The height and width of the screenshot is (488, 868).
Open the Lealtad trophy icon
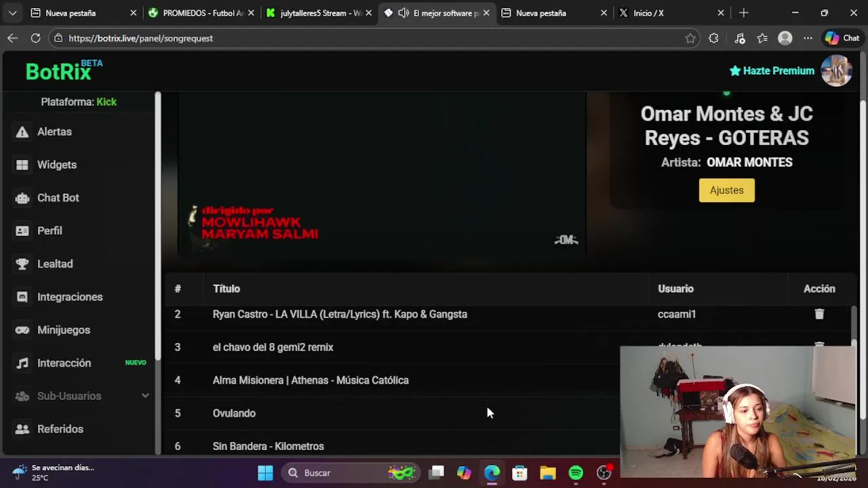[22, 264]
